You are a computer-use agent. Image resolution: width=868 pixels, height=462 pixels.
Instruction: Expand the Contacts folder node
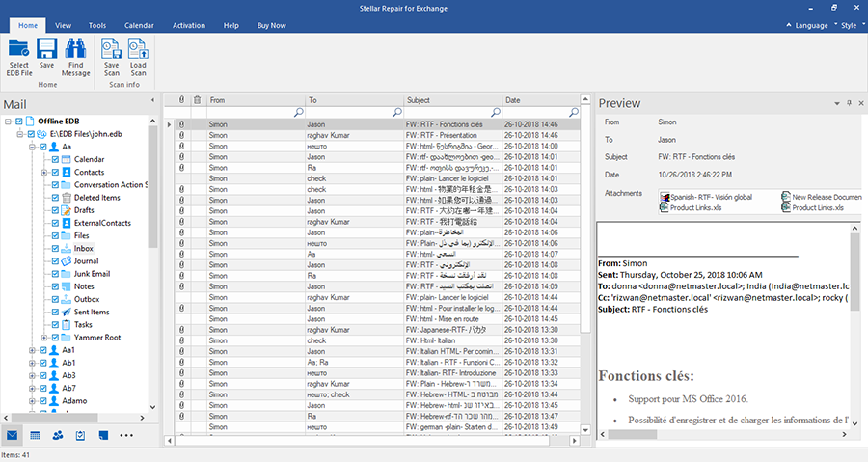pyautogui.click(x=44, y=172)
